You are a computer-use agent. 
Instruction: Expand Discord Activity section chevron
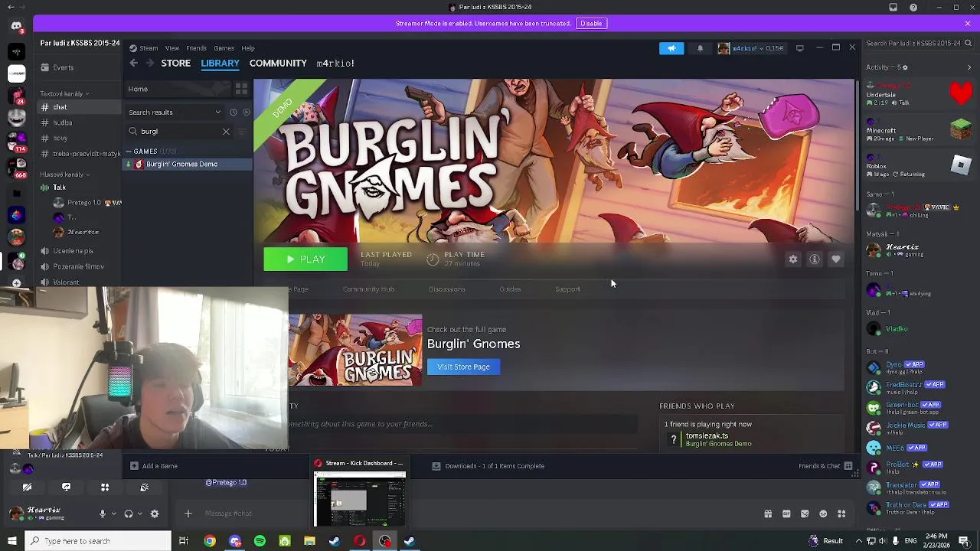[969, 67]
